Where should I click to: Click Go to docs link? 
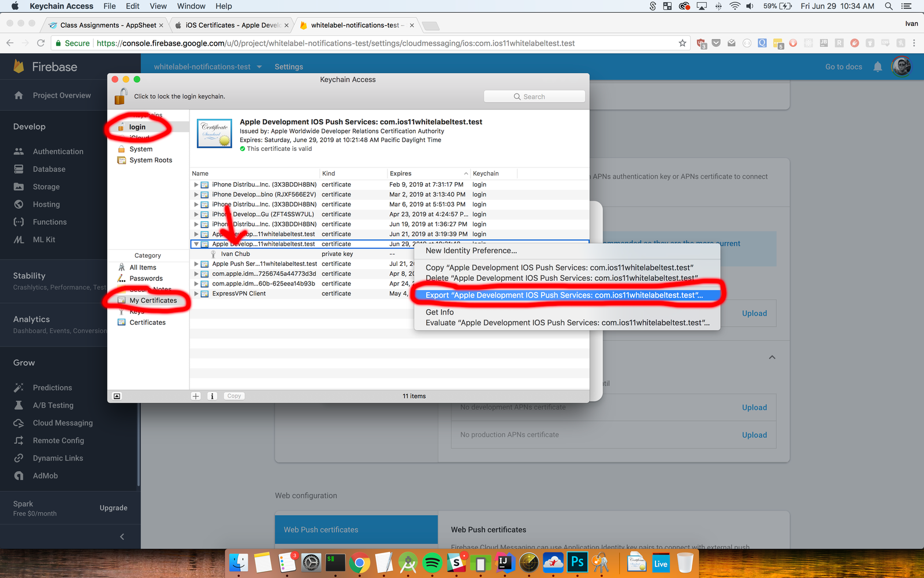tap(843, 66)
